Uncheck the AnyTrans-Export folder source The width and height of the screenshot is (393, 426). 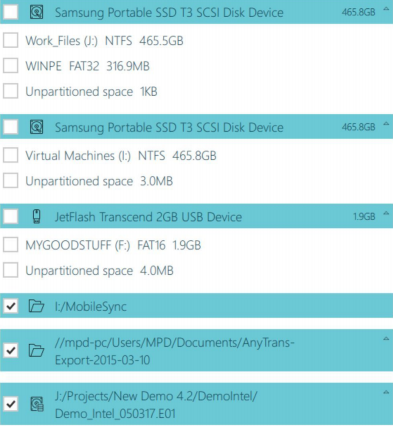(10, 350)
